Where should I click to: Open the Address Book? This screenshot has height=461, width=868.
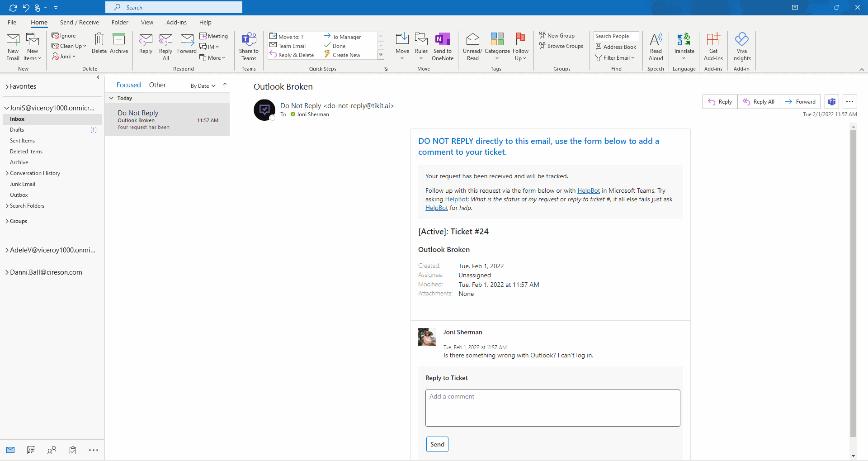pos(616,47)
